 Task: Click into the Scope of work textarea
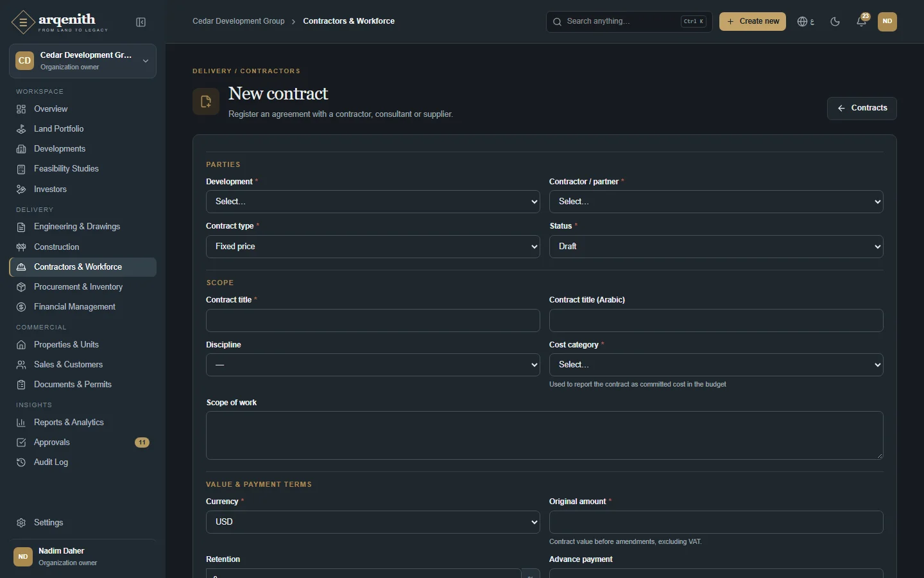pos(545,435)
